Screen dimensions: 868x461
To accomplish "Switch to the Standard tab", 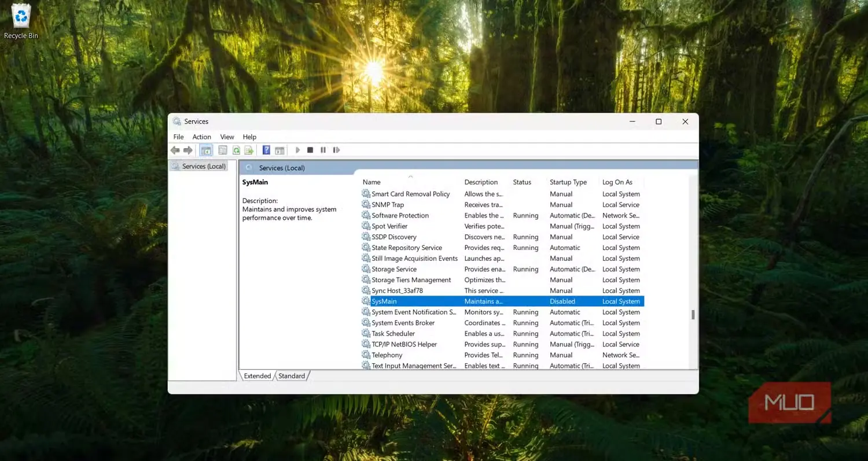I will [292, 376].
